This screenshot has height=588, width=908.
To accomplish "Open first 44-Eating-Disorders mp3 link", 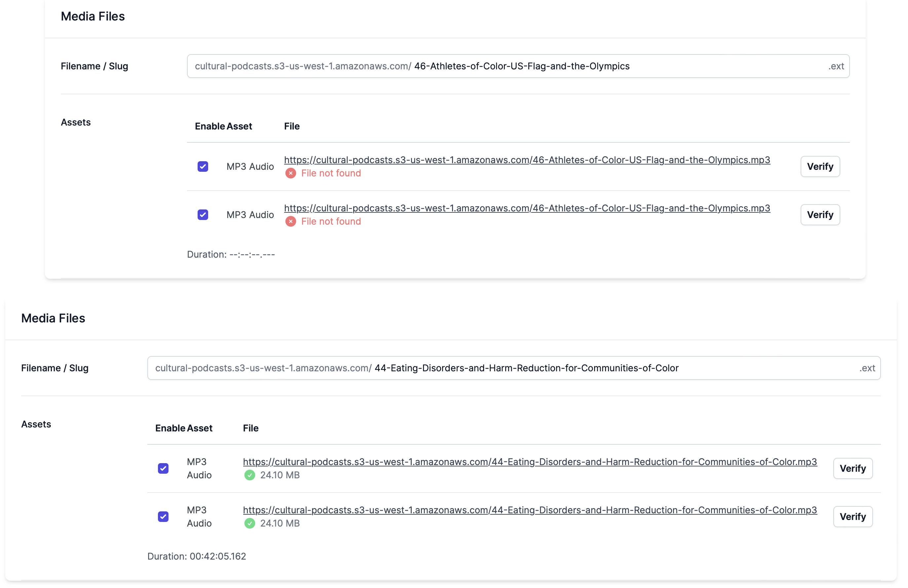I will (530, 462).
